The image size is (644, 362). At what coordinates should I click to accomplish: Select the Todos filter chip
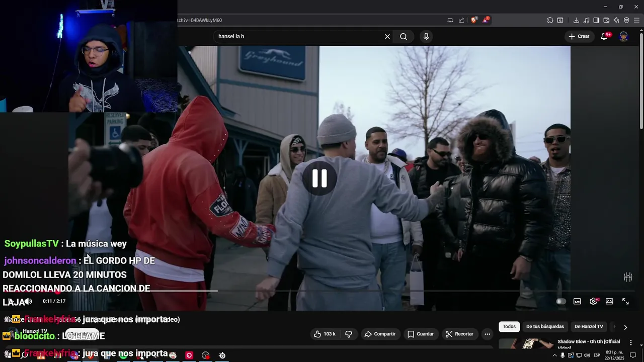point(509,327)
